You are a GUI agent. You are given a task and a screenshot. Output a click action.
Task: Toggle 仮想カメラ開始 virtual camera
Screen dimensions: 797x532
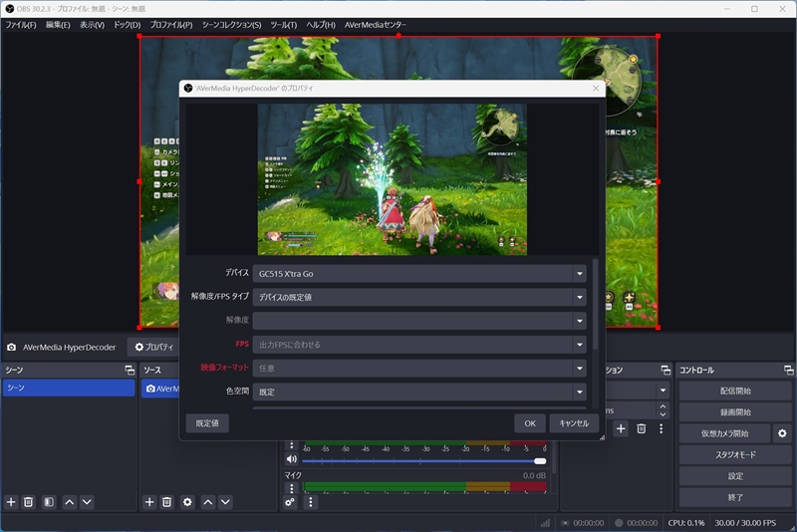coord(725,433)
